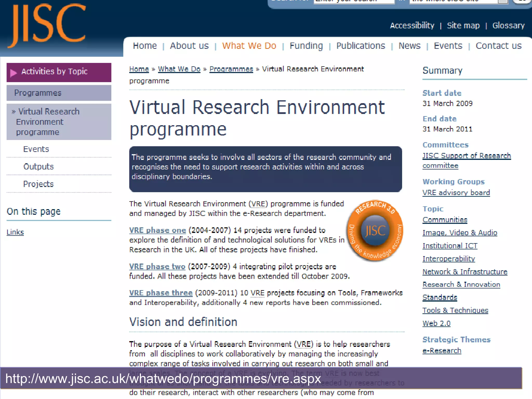Open Projects in the left sidebar
Image resolution: width=532 pixels, height=399 pixels.
pyautogui.click(x=38, y=184)
